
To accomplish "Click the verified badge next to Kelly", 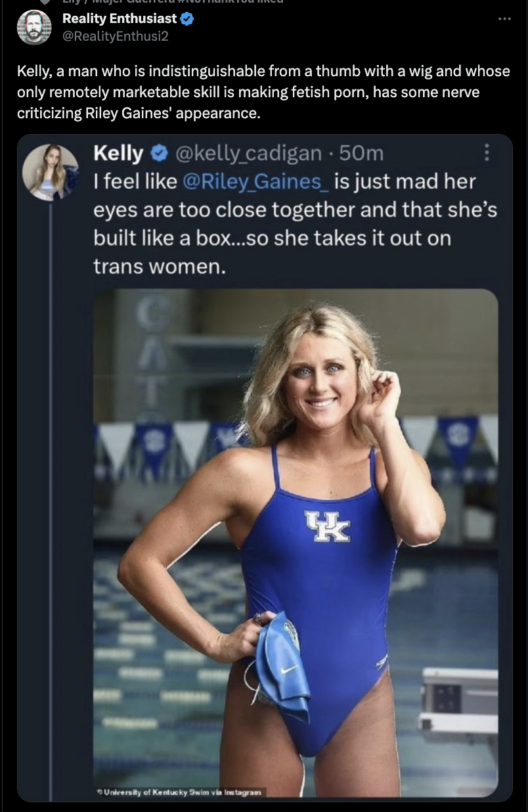I will tap(158, 154).
